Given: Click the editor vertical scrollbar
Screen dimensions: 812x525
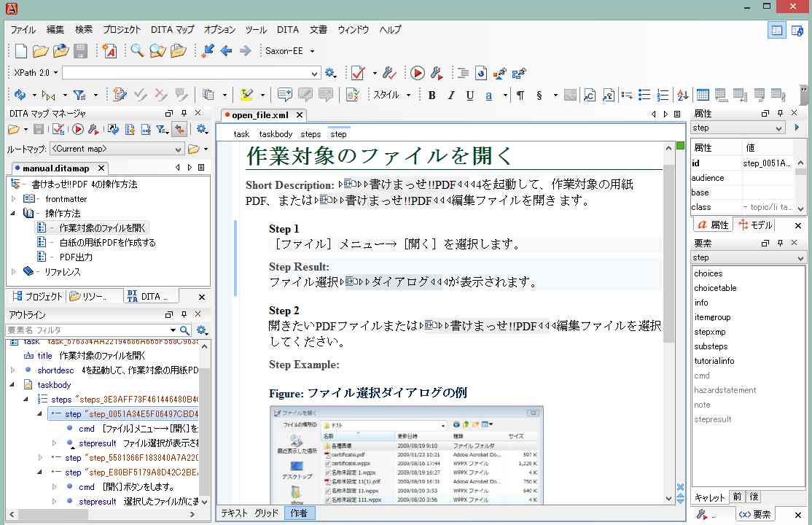Looking at the screenshot, I should click(668, 254).
